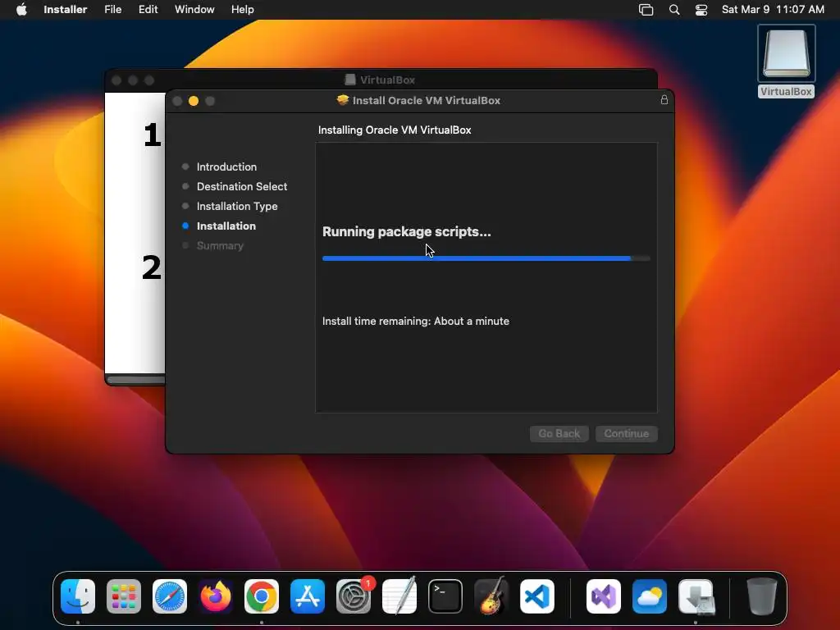Click the 'Install time remaining' text
Viewport: 840px width, 630px height.
tap(416, 321)
